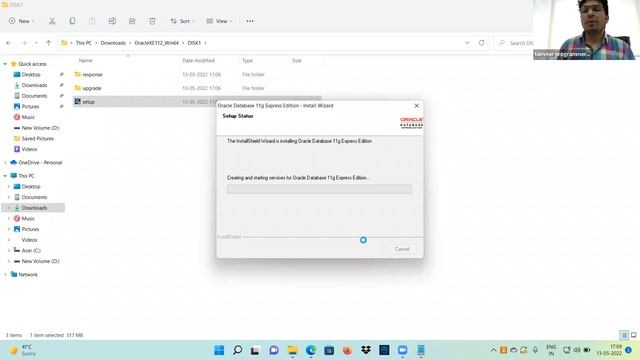Sort by the Size column header

tap(297, 60)
